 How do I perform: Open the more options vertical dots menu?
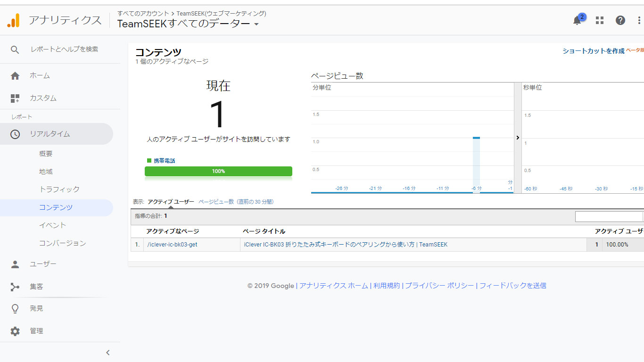point(639,20)
